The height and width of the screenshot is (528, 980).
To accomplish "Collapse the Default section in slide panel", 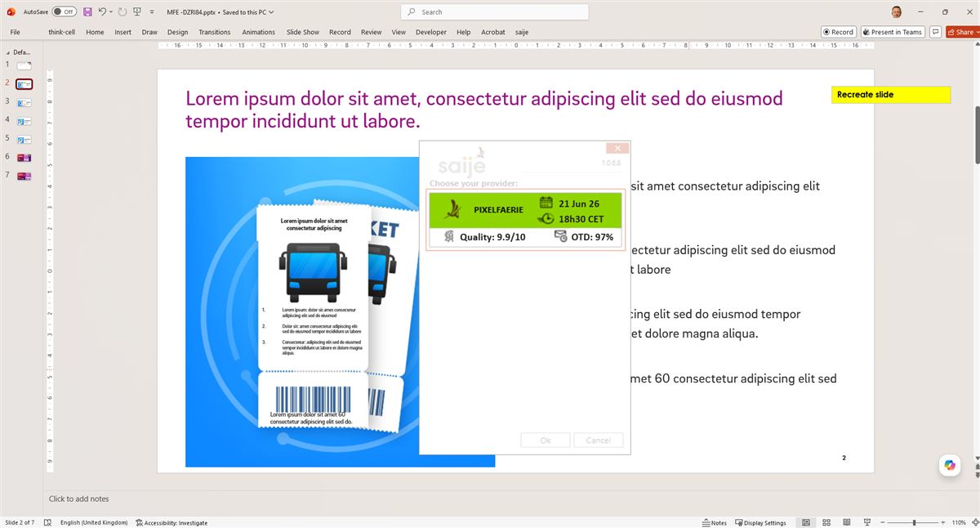I will 7,51.
